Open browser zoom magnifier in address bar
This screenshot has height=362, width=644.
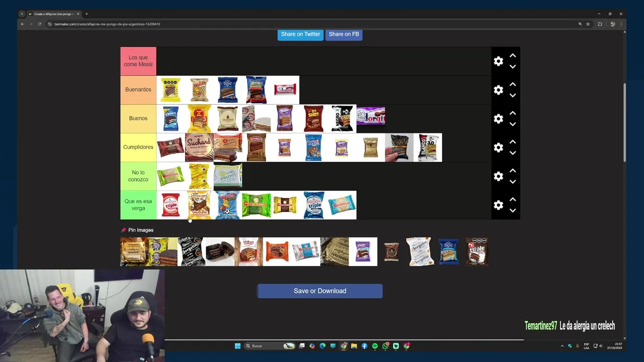click(580, 24)
